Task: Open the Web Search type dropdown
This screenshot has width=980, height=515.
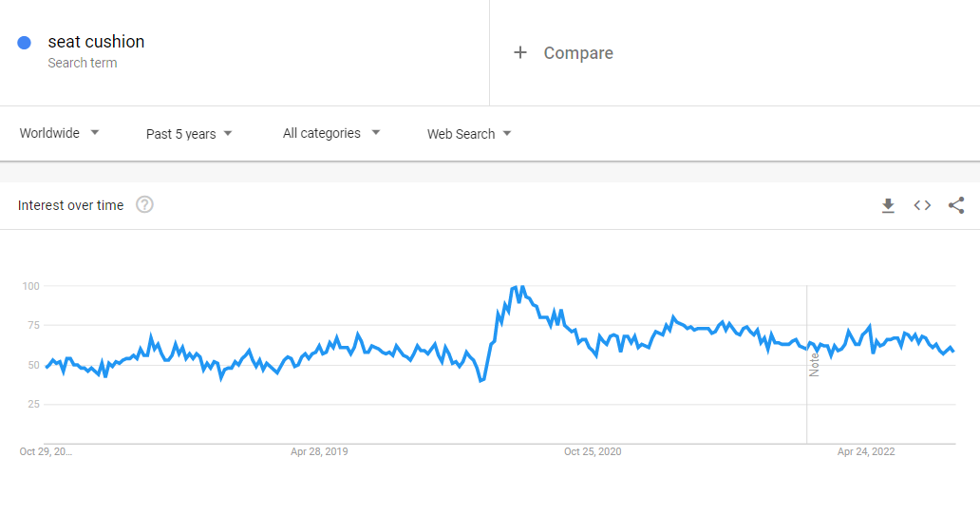Action: pyautogui.click(x=469, y=134)
